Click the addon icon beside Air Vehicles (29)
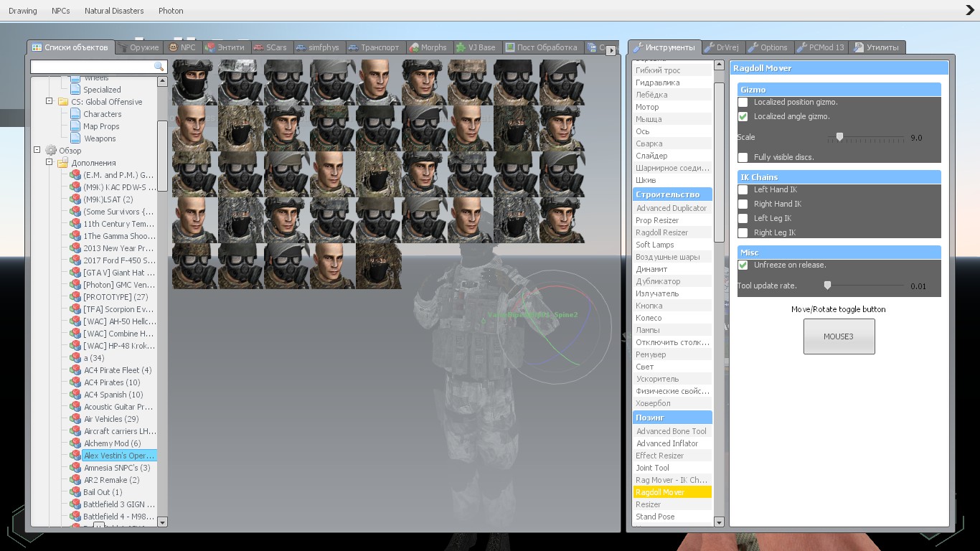 click(75, 419)
